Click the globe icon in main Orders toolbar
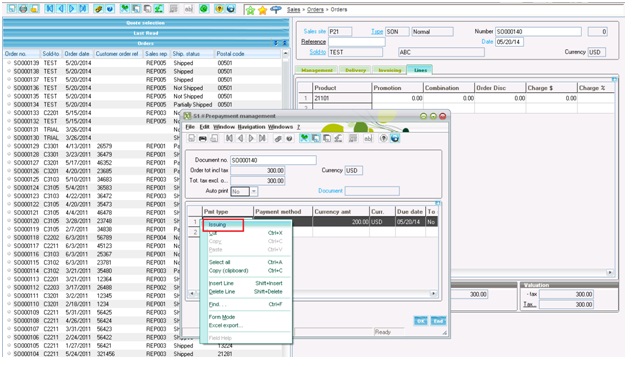Screen dimensions: 634x366 [x=231, y=8]
